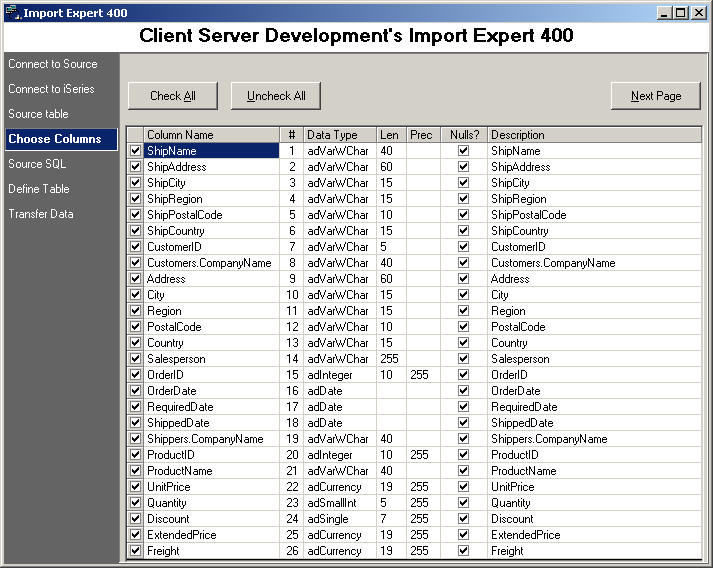Click the adInteger type cell for ProductID
The height and width of the screenshot is (568, 713).
pos(340,454)
